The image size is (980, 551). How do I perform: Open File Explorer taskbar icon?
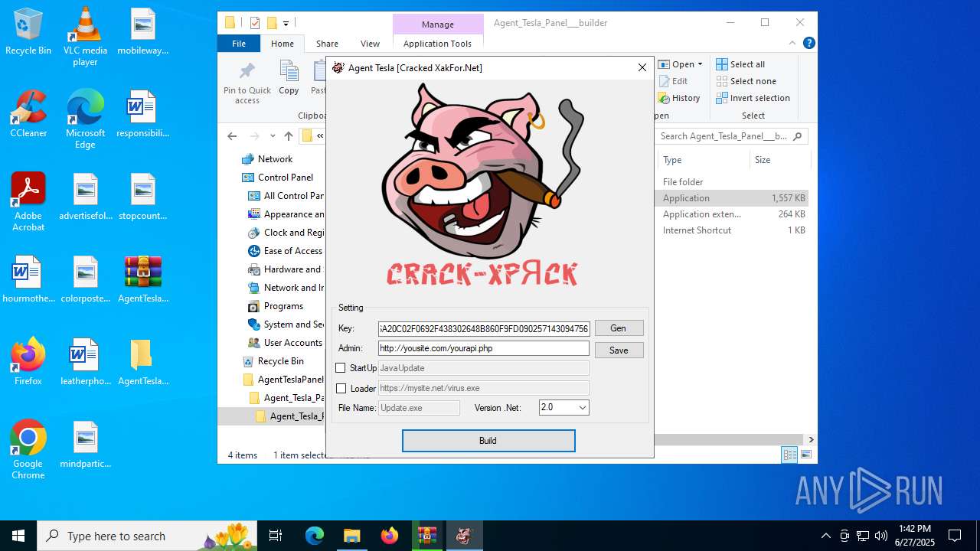click(x=351, y=536)
